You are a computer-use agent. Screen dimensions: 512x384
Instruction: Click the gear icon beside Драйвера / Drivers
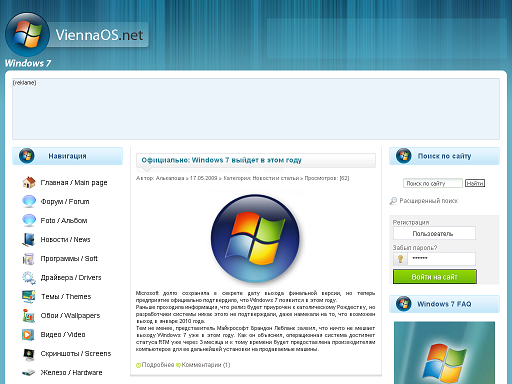tap(29, 278)
